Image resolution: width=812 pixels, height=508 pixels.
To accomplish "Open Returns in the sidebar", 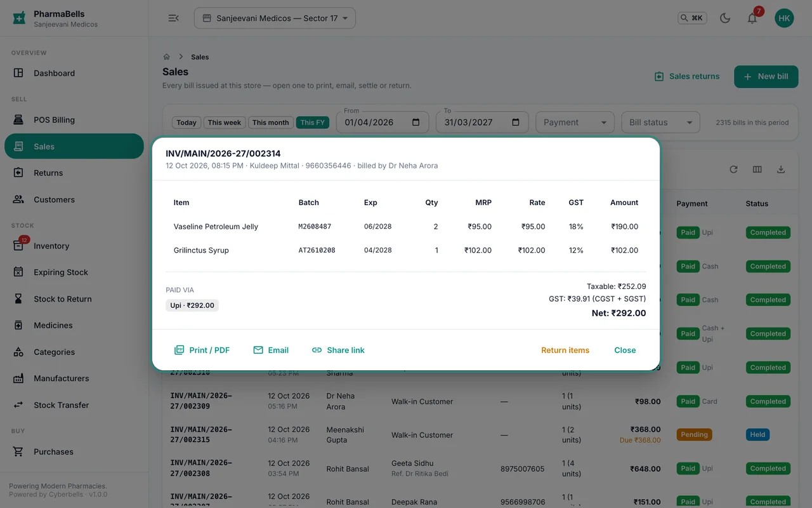I will 74,173.
